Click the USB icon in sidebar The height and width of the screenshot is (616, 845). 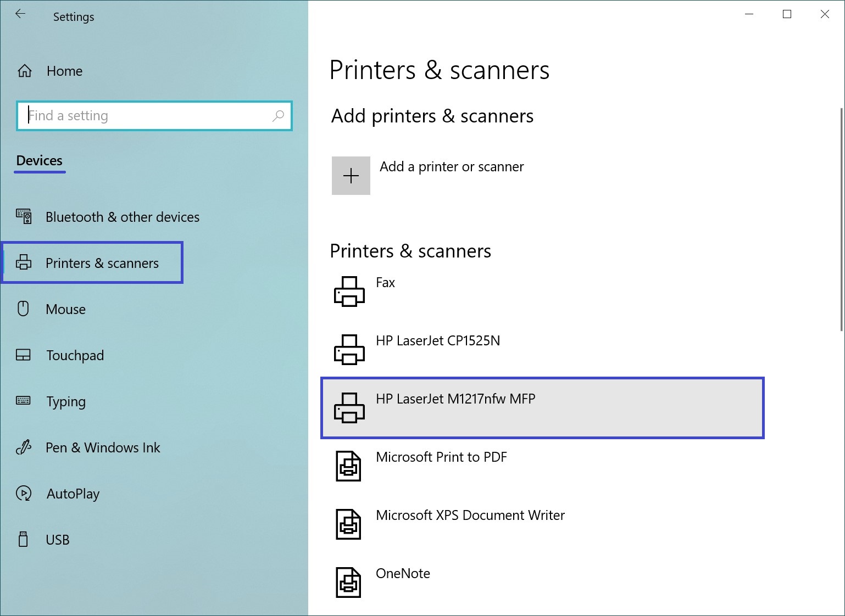tap(23, 539)
